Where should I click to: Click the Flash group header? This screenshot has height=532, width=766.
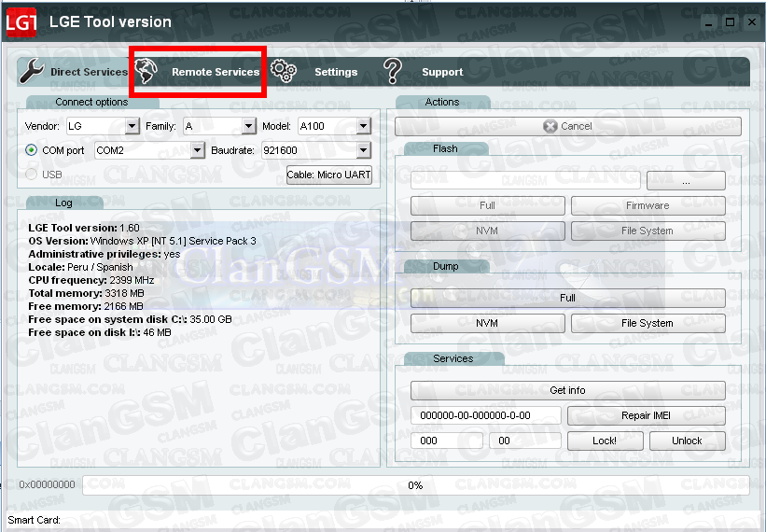pos(445,148)
